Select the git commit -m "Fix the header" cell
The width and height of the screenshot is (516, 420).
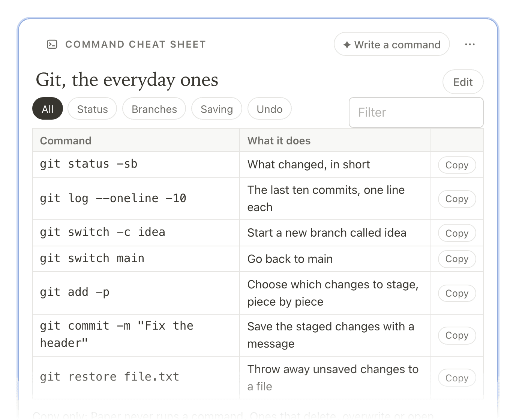tap(136, 335)
